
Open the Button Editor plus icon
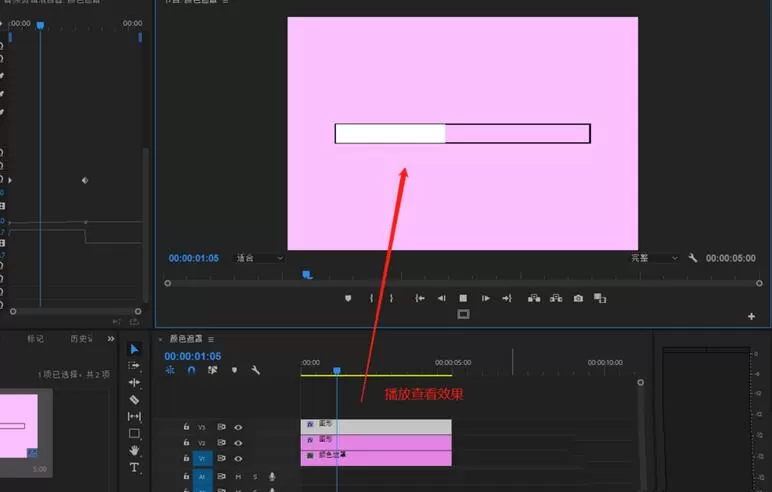(751, 316)
